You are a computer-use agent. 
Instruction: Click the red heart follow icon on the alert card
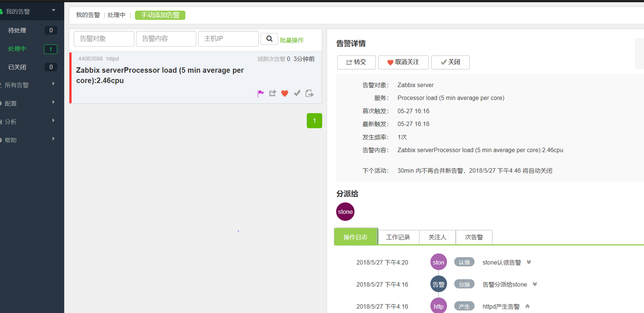click(285, 93)
